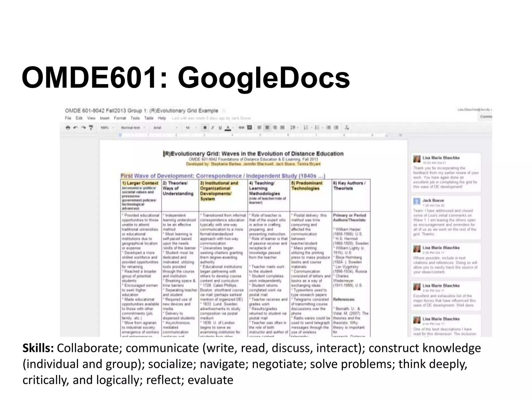Screen dimensions: 532x399
Task: Open Lisa's comment about in-text citations
Action: [x=446, y=260]
